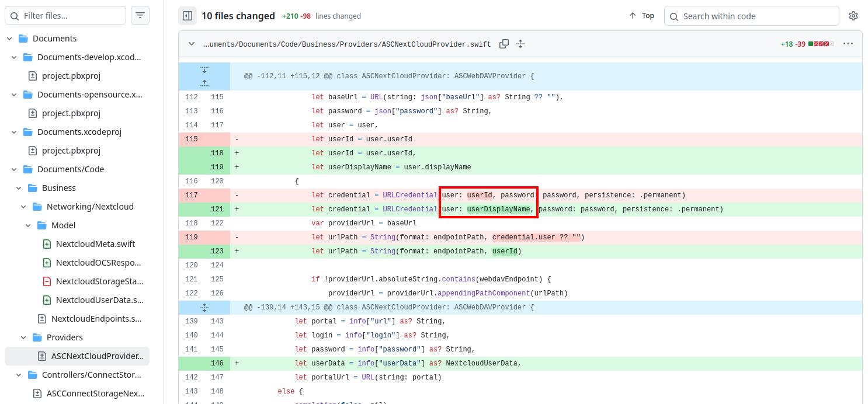This screenshot has height=404, width=868.
Task: Expand hidden lines above line 112
Action: (x=204, y=82)
